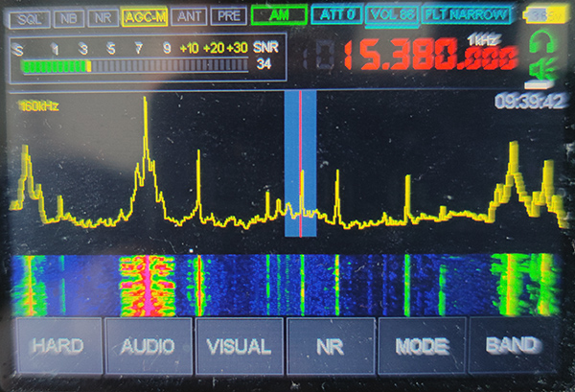The image size is (575, 392).
Task: Tap the VOL volume setting box
Action: point(392,15)
